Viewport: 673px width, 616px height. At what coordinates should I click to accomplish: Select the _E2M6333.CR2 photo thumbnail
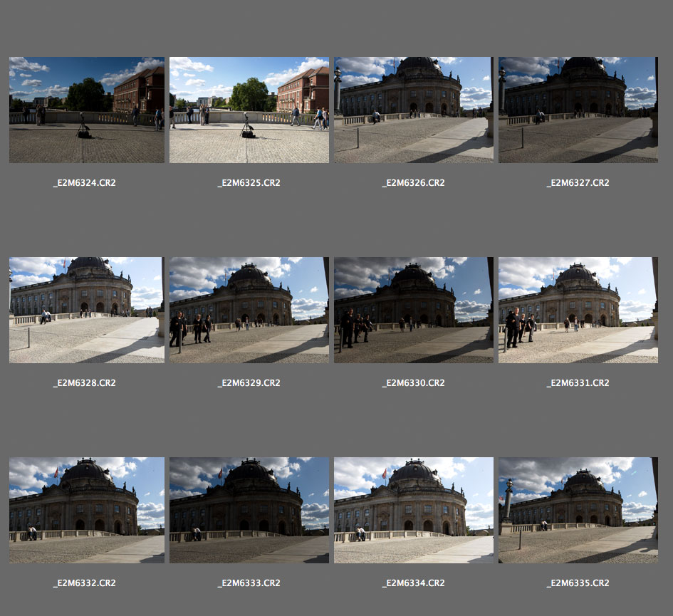point(249,510)
